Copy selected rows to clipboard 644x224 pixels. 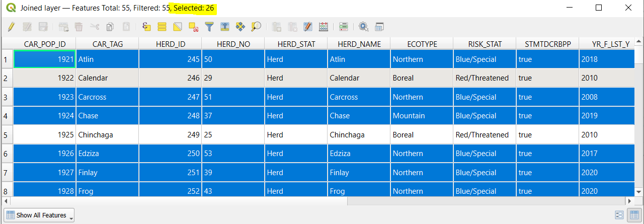(x=111, y=27)
